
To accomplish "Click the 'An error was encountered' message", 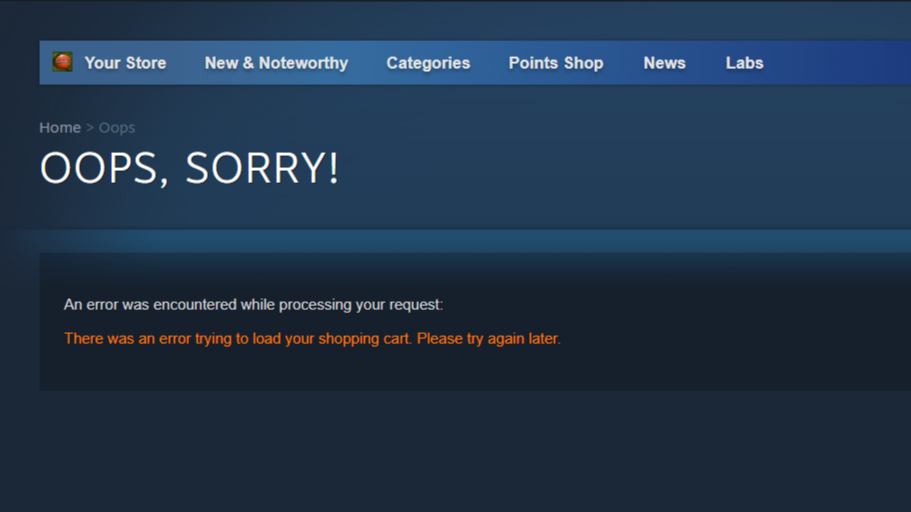I will click(x=253, y=305).
